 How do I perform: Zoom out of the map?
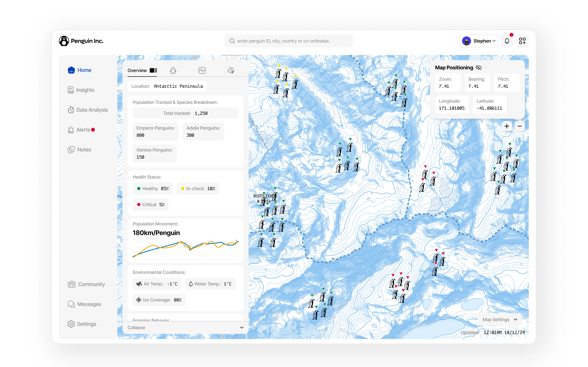coord(520,126)
